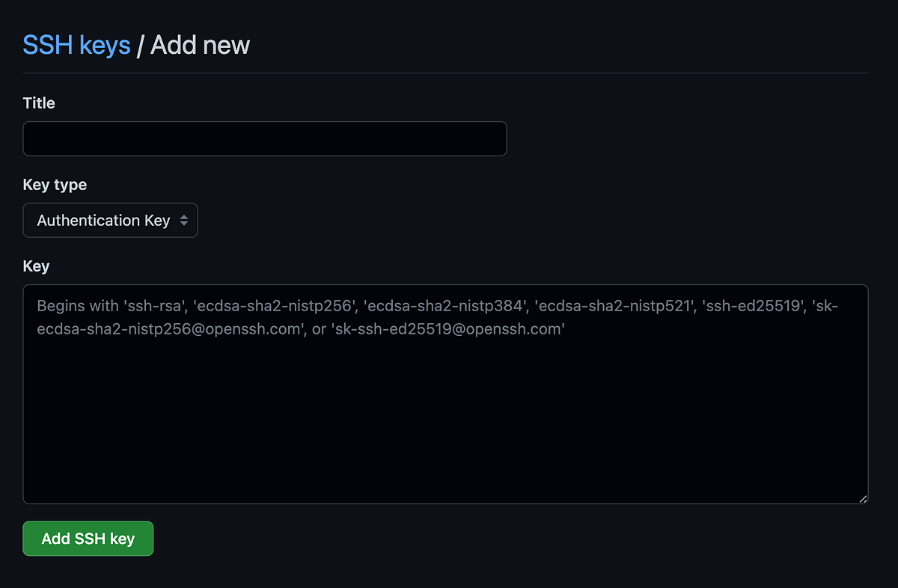Image resolution: width=898 pixels, height=588 pixels.
Task: Click inside the Title input field
Action: click(x=265, y=138)
